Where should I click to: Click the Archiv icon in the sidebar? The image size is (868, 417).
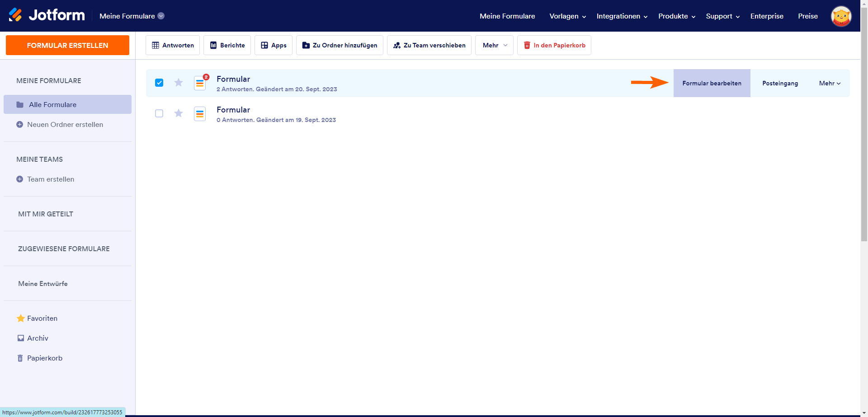point(21,338)
